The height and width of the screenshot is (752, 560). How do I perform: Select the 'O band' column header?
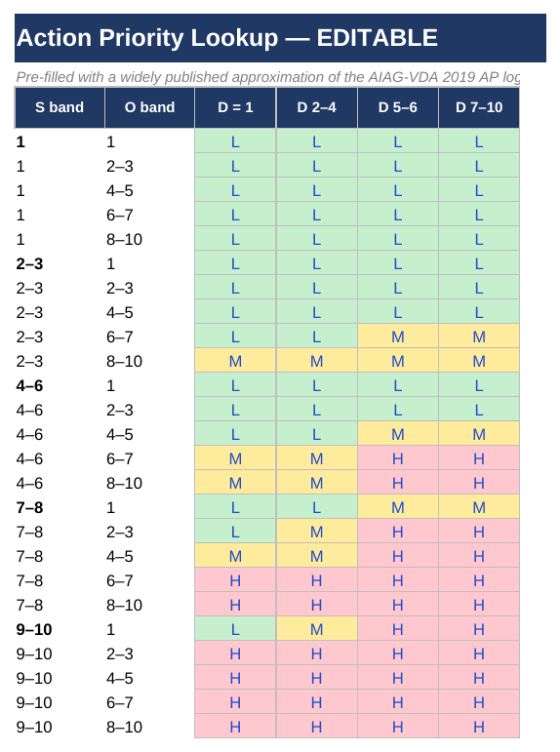click(x=149, y=107)
